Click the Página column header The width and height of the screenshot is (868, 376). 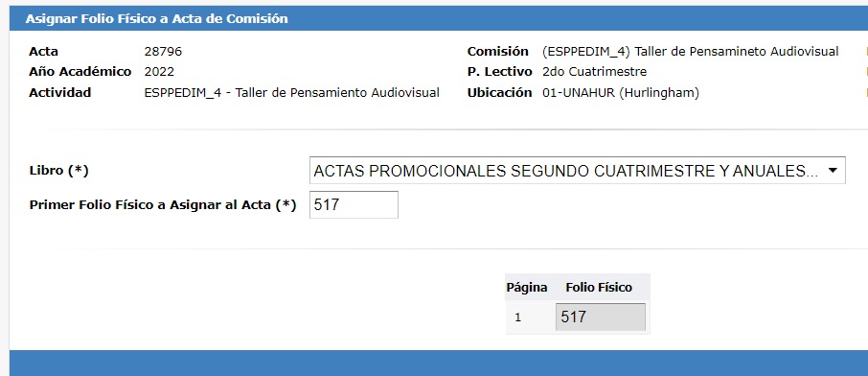coord(527,287)
